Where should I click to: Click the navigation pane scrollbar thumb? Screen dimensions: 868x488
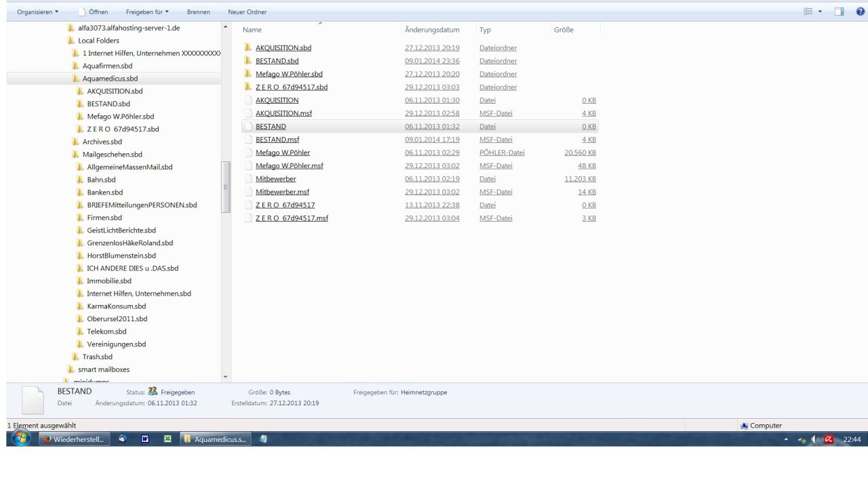click(x=226, y=187)
